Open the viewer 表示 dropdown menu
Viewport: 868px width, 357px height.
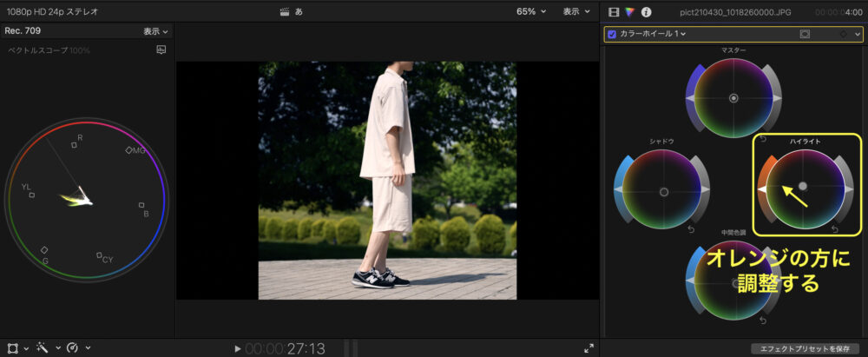pos(575,12)
